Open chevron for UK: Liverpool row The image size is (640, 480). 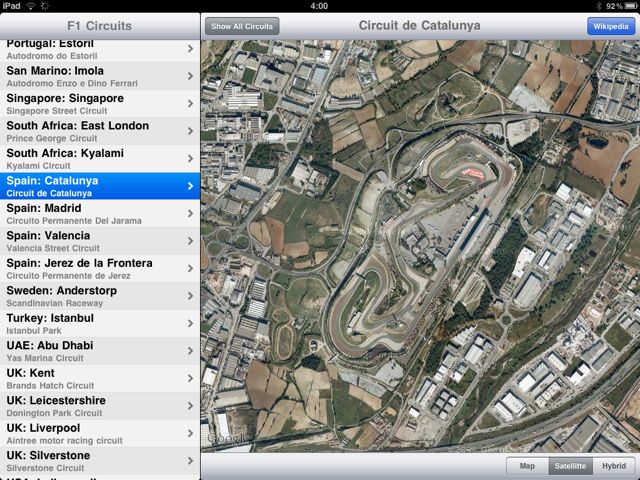pyautogui.click(x=190, y=433)
